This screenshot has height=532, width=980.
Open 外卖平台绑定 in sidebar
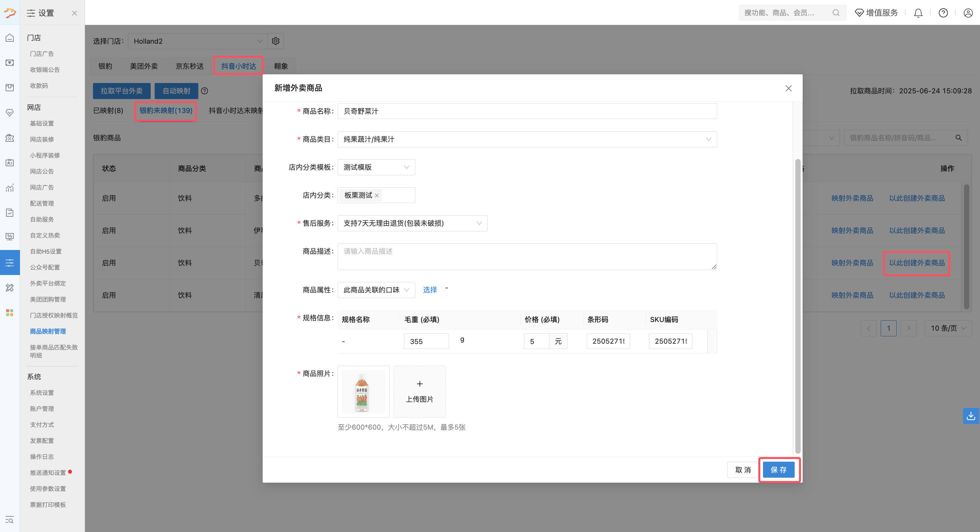click(48, 284)
